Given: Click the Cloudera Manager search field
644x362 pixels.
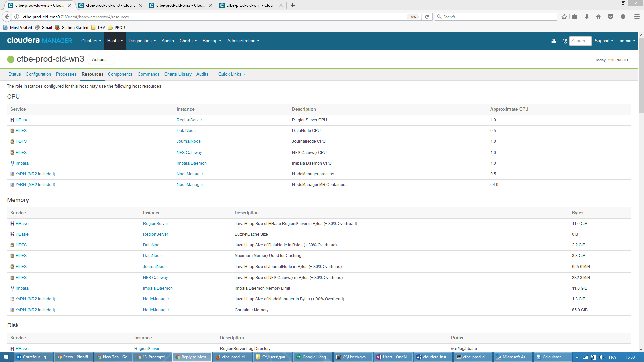Looking at the screenshot, I should click(x=580, y=41).
